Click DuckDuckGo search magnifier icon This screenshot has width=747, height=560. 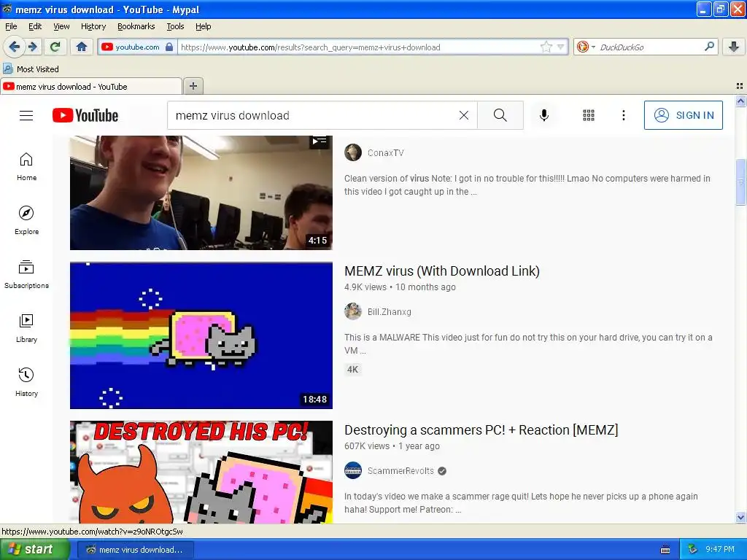[709, 47]
